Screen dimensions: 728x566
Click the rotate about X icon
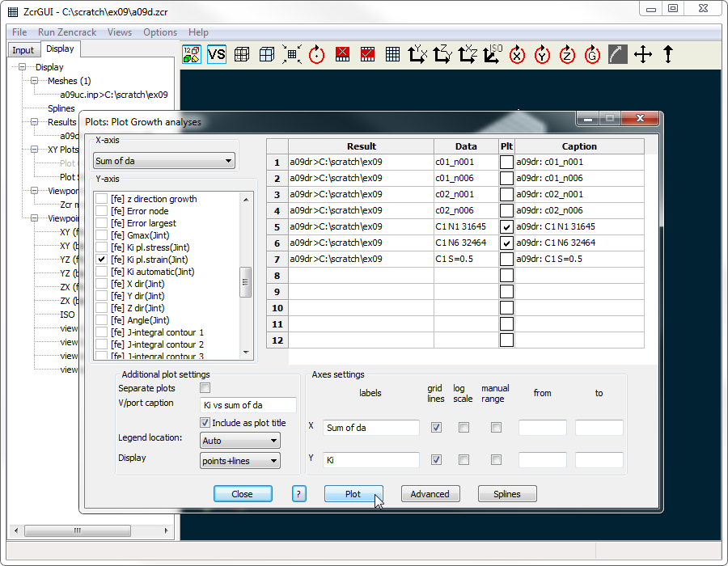click(517, 55)
